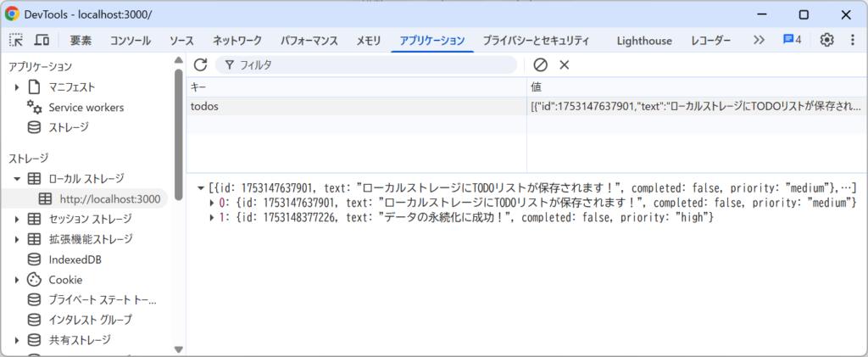This screenshot has width=868, height=357.
Task: Click the ストレージ section heading in sidebar
Action: tap(28, 159)
